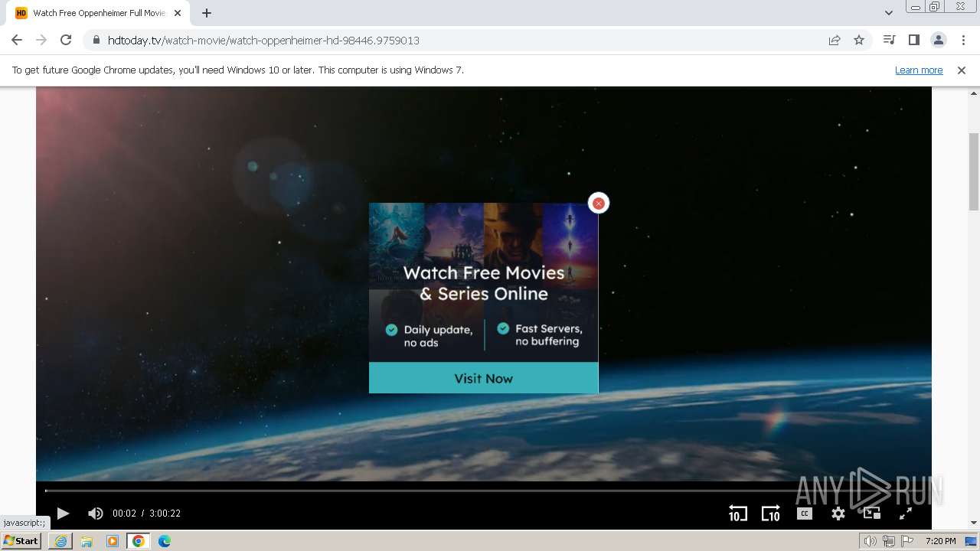The image size is (980, 551).
Task: Enable picture-in-picture mode
Action: (x=872, y=514)
